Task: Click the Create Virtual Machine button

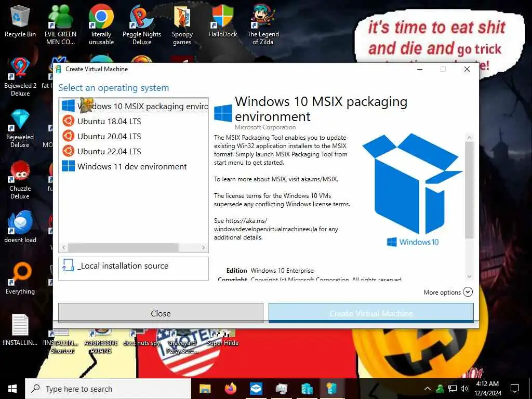Action: coord(371,313)
